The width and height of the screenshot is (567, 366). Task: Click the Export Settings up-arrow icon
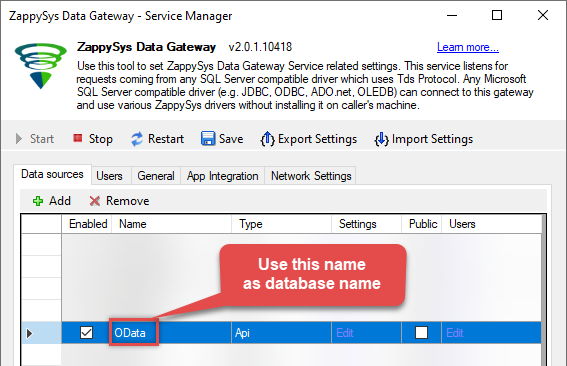(x=267, y=139)
